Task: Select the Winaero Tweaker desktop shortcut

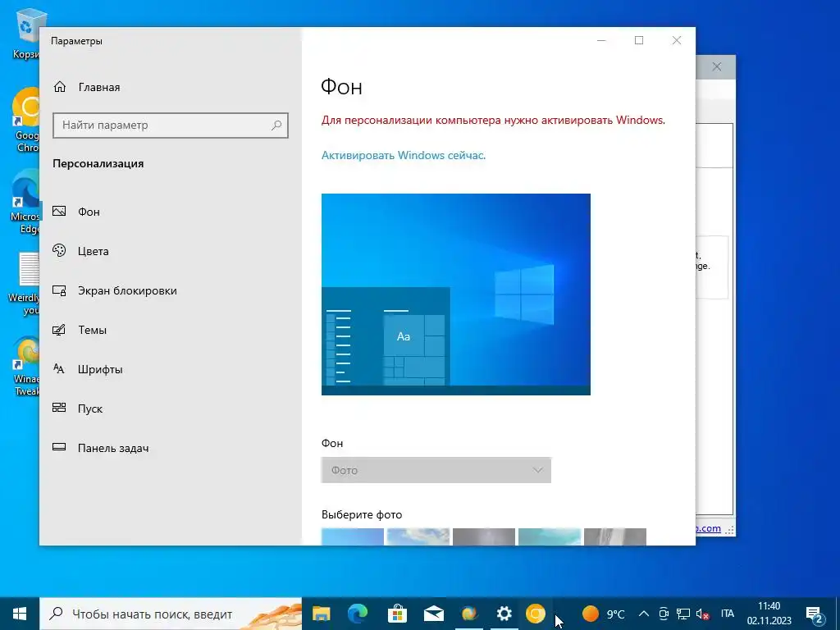Action: coord(25,366)
